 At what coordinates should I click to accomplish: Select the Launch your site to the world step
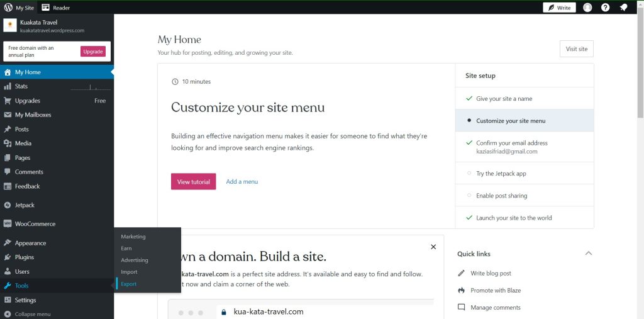pyautogui.click(x=525, y=218)
